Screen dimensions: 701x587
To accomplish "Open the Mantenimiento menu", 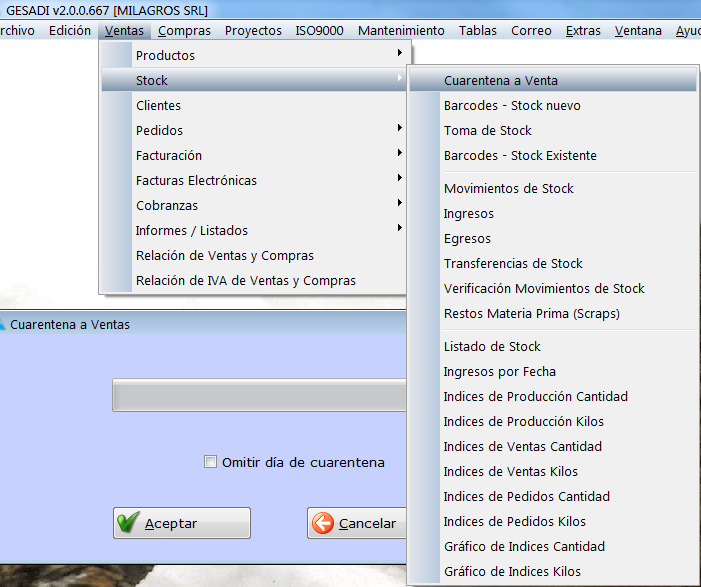I will point(401,30).
